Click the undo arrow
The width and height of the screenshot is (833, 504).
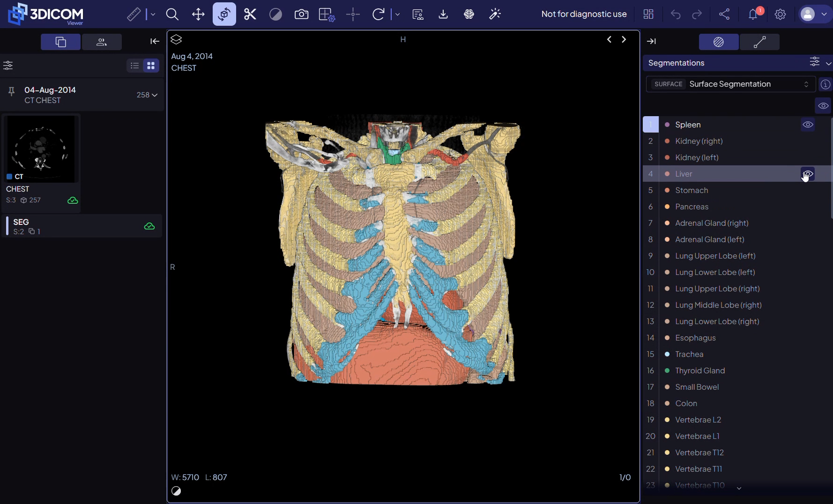click(x=675, y=15)
